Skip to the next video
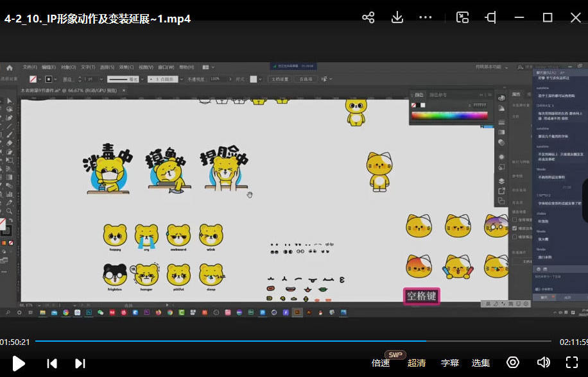Image resolution: width=588 pixels, height=377 pixels. [80, 364]
